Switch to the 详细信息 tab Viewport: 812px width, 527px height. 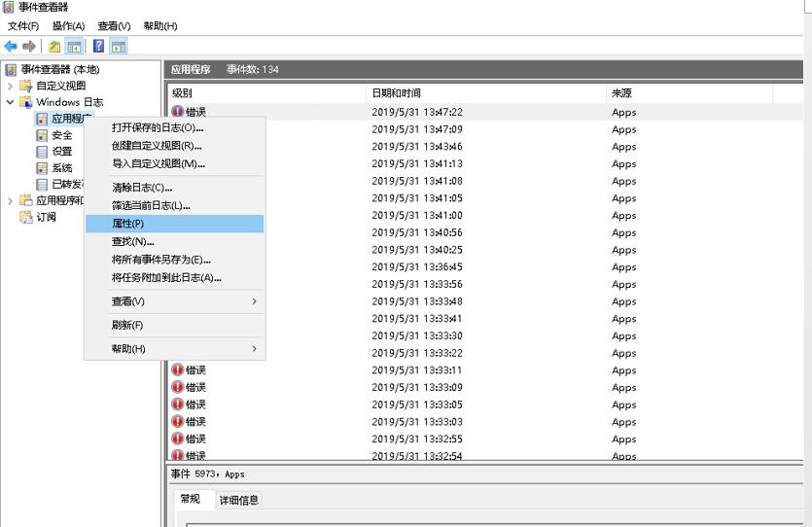click(x=238, y=500)
